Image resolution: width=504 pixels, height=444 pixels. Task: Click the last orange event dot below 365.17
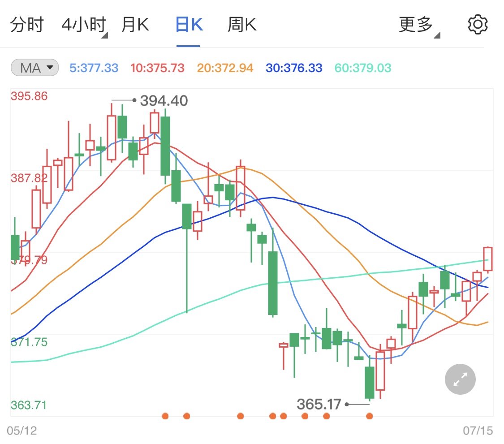point(369,416)
